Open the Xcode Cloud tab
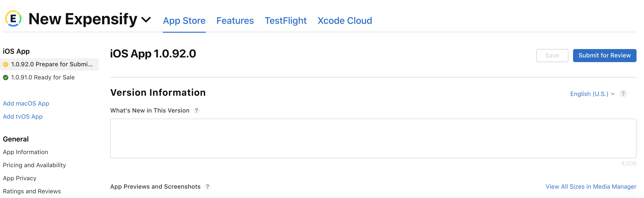The image size is (644, 198). click(x=345, y=21)
